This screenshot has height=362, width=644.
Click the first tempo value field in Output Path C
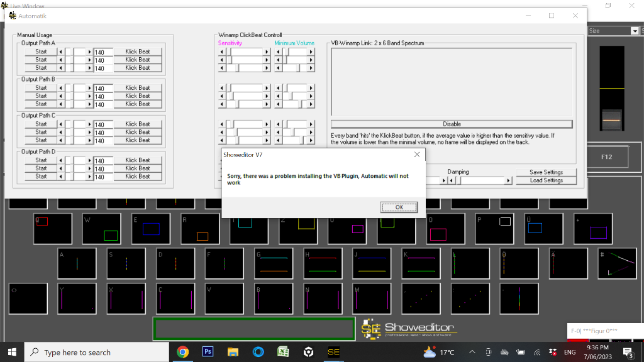[x=103, y=124]
